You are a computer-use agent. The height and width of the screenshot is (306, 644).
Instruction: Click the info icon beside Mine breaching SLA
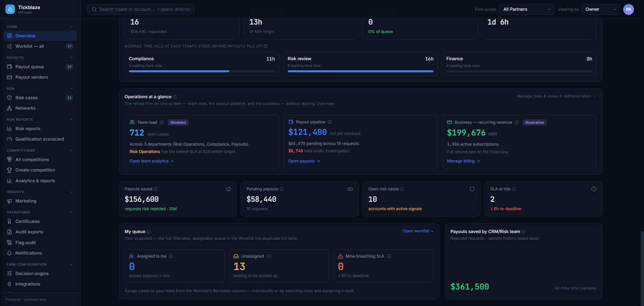point(389,256)
